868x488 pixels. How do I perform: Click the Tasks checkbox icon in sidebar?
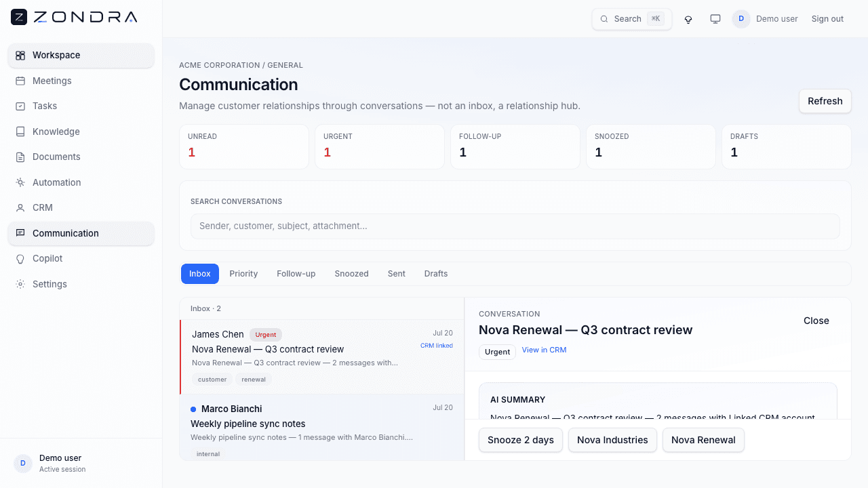(20, 106)
